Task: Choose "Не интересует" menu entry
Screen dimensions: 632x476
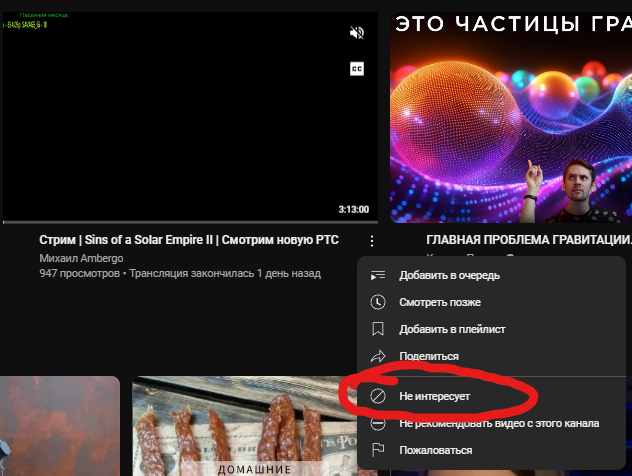Action: [491, 396]
